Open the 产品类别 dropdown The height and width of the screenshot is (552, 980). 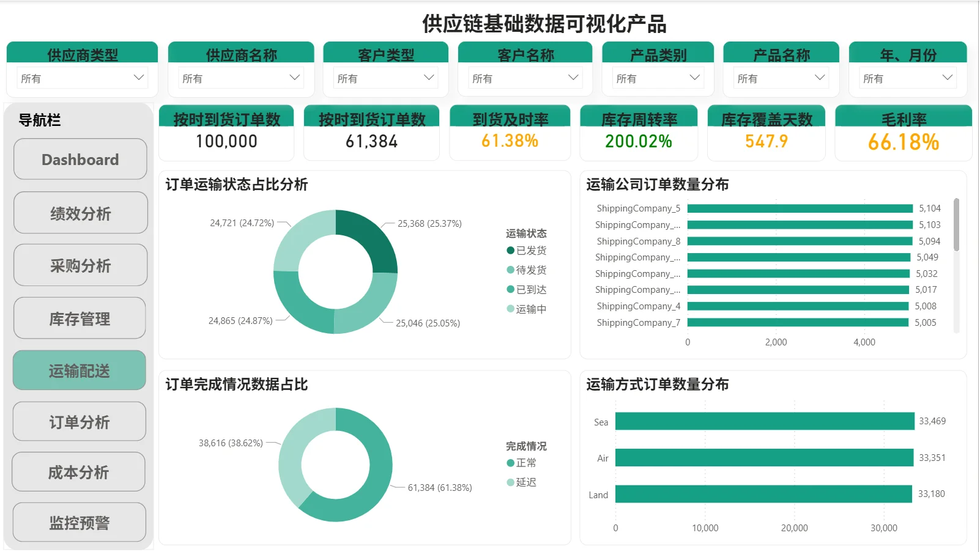tap(658, 78)
